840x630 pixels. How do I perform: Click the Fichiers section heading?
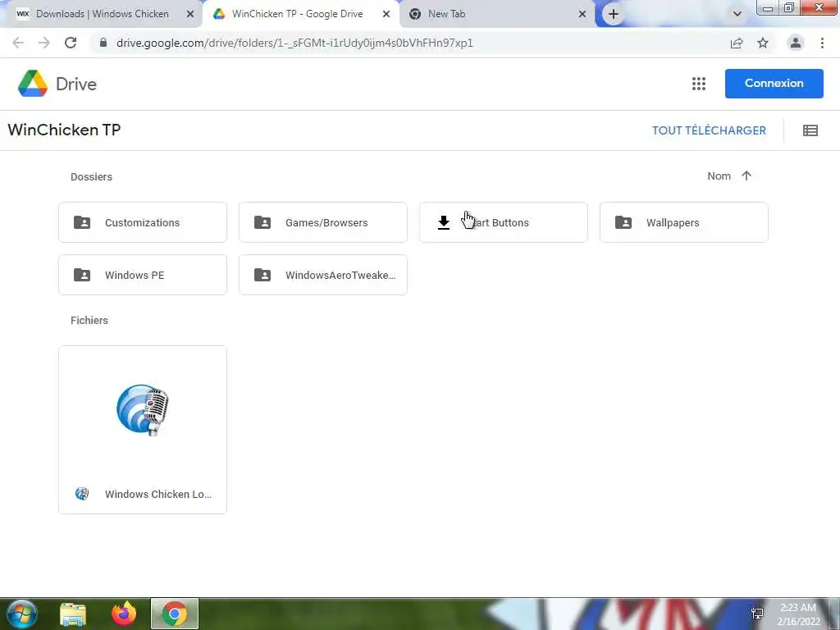pyautogui.click(x=89, y=321)
